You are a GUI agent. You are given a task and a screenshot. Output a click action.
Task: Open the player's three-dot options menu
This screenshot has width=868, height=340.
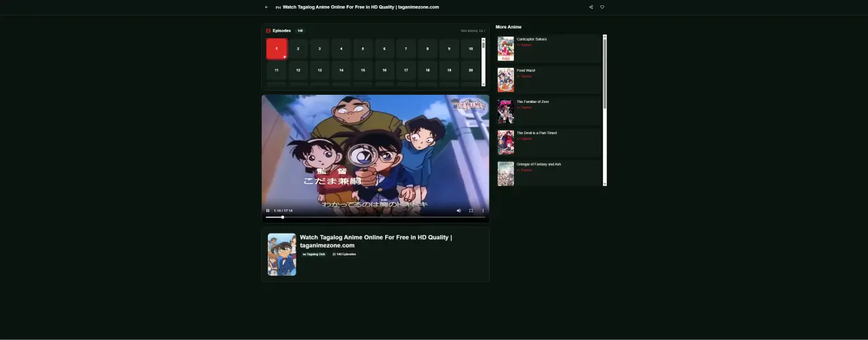tap(484, 211)
